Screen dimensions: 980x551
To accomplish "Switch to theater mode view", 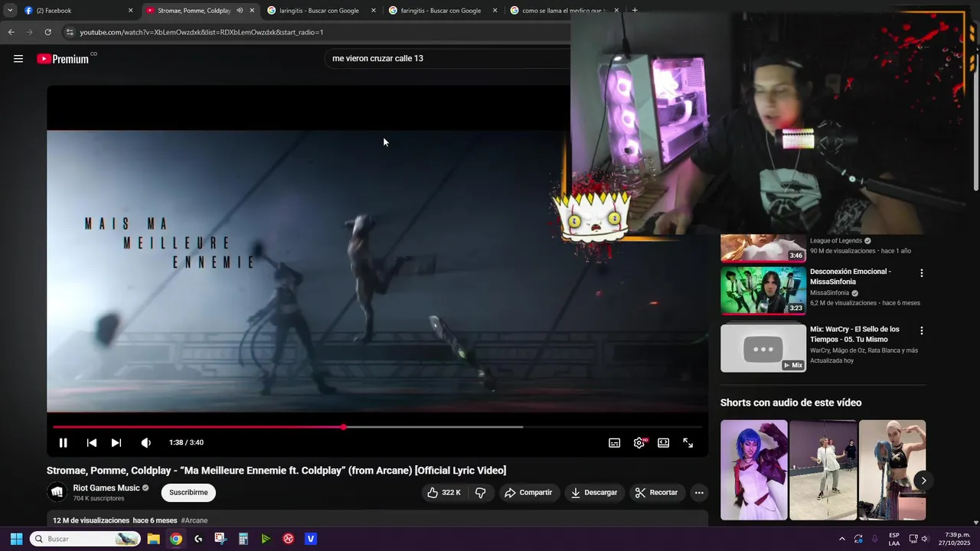I will 663,442.
